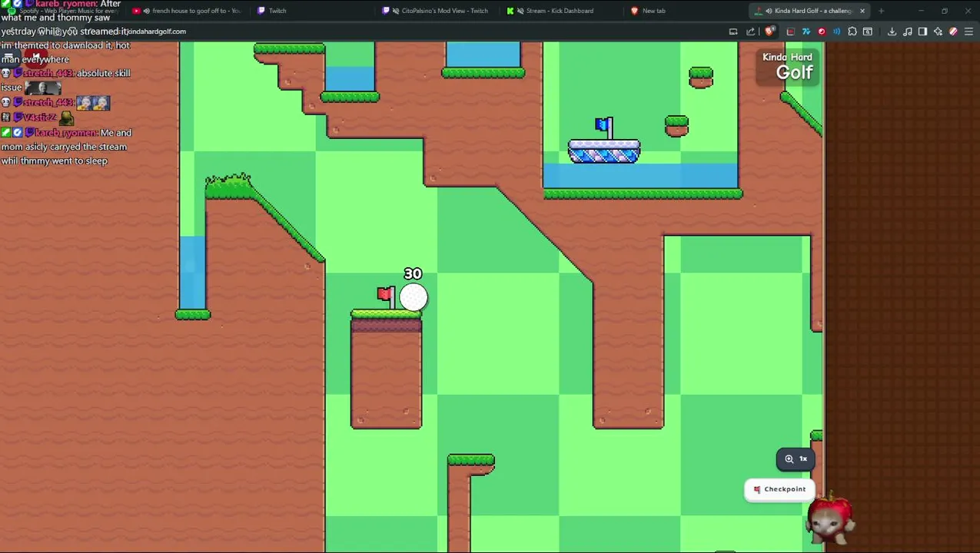
Task: Click the blue goal flag on checkered platform
Action: tap(604, 127)
